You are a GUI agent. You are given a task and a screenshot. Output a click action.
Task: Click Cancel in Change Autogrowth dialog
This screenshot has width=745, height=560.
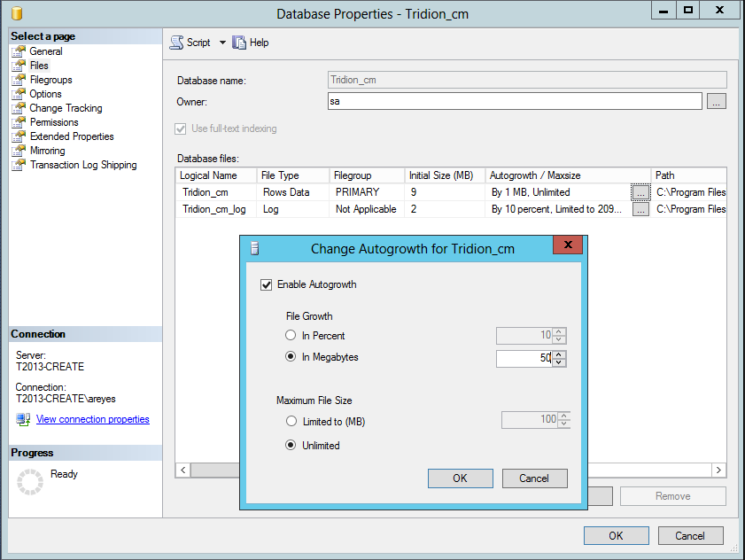pyautogui.click(x=533, y=478)
